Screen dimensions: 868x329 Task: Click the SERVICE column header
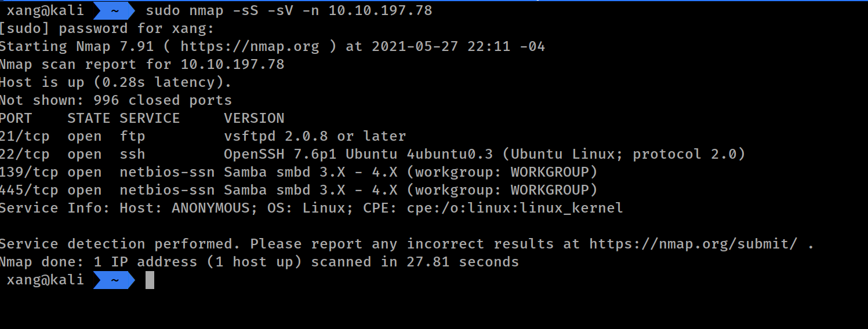(x=150, y=118)
